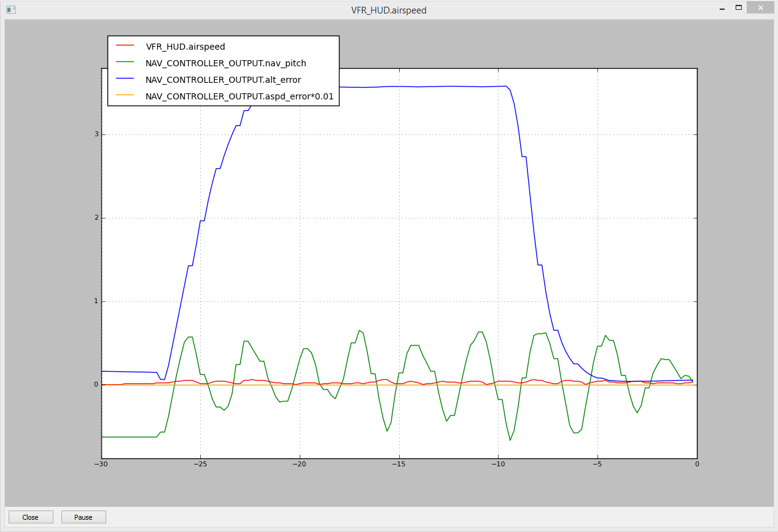Click the blue line sample in legend
The image size is (778, 532).
tap(125, 79)
